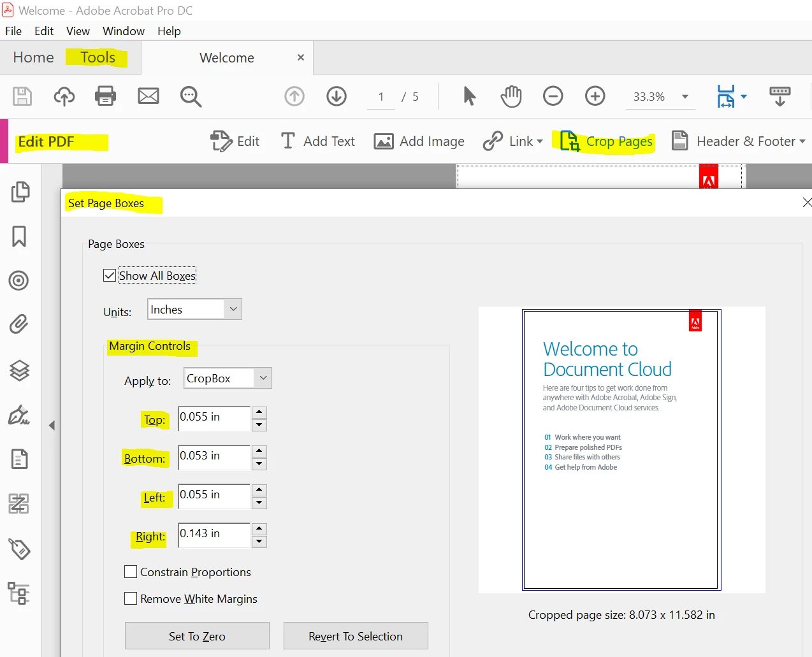Open the find text magnifier icon

pos(191,97)
